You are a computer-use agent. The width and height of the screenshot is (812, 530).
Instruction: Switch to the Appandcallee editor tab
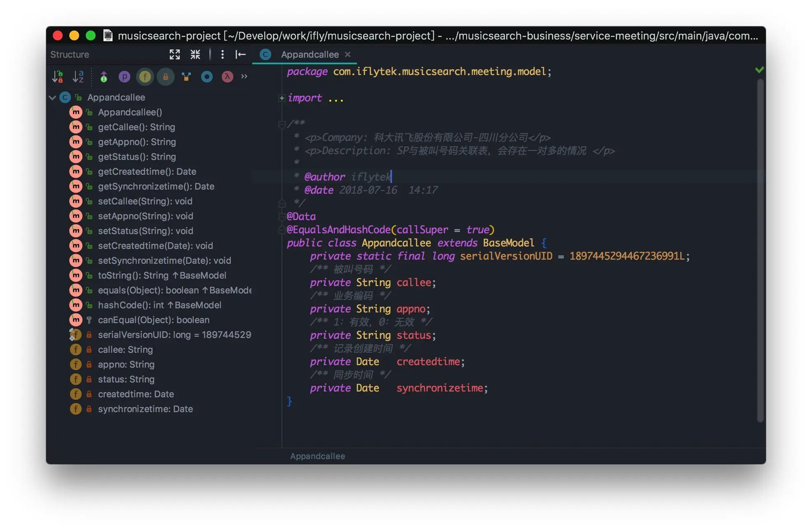(x=310, y=54)
